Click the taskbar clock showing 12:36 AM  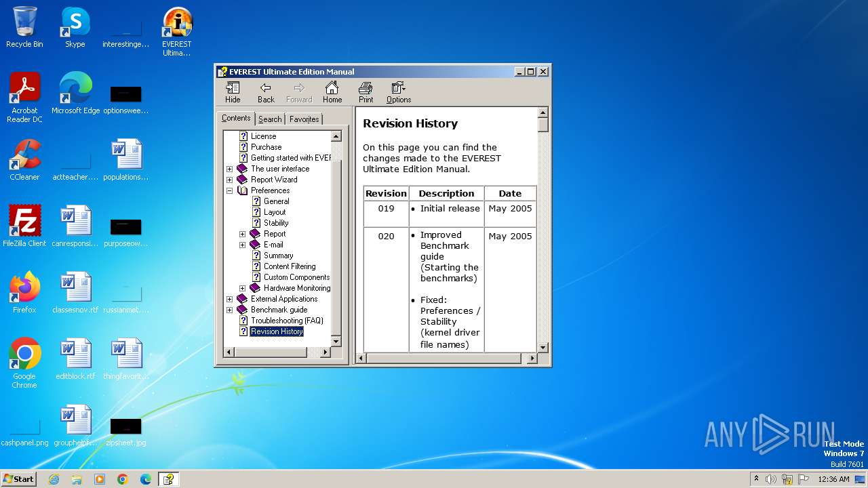(x=833, y=479)
